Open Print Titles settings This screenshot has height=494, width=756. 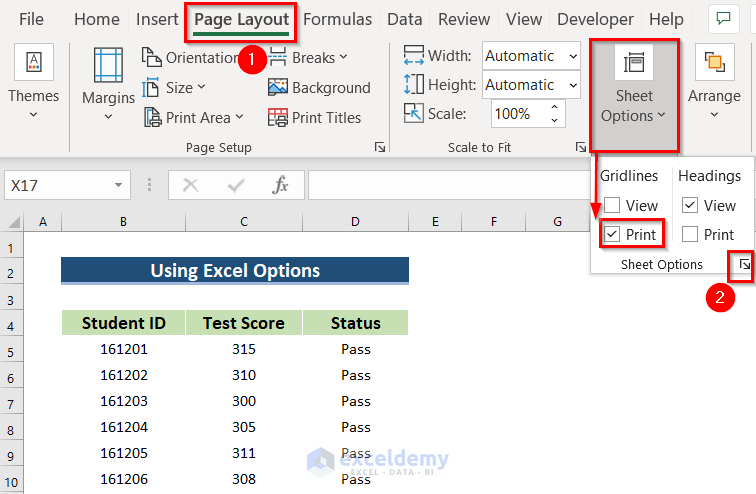(x=314, y=117)
